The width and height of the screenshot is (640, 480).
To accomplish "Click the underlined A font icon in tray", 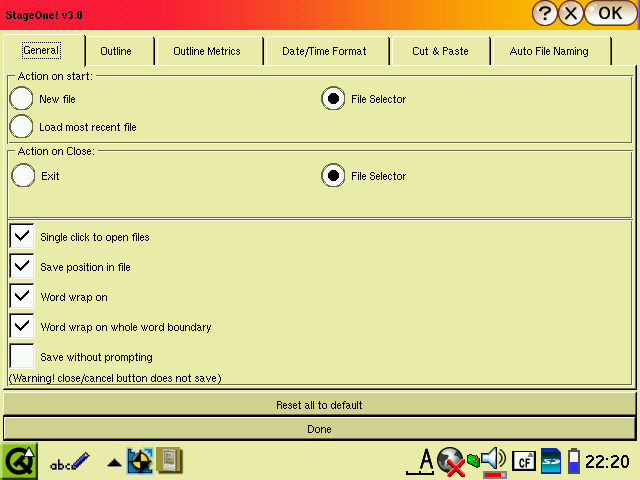I will click(x=420, y=462).
